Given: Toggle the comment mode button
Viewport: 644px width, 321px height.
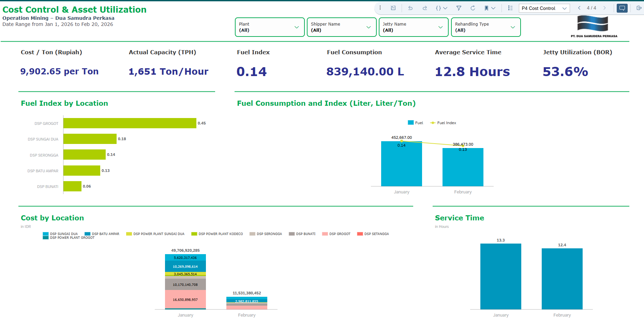Looking at the screenshot, I should click(x=622, y=8).
